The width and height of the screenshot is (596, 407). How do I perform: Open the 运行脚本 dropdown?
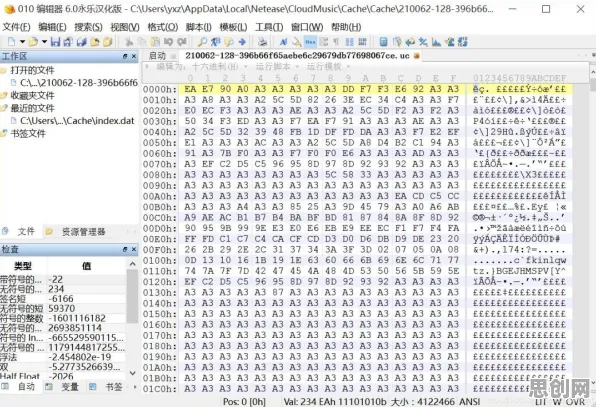(x=277, y=67)
